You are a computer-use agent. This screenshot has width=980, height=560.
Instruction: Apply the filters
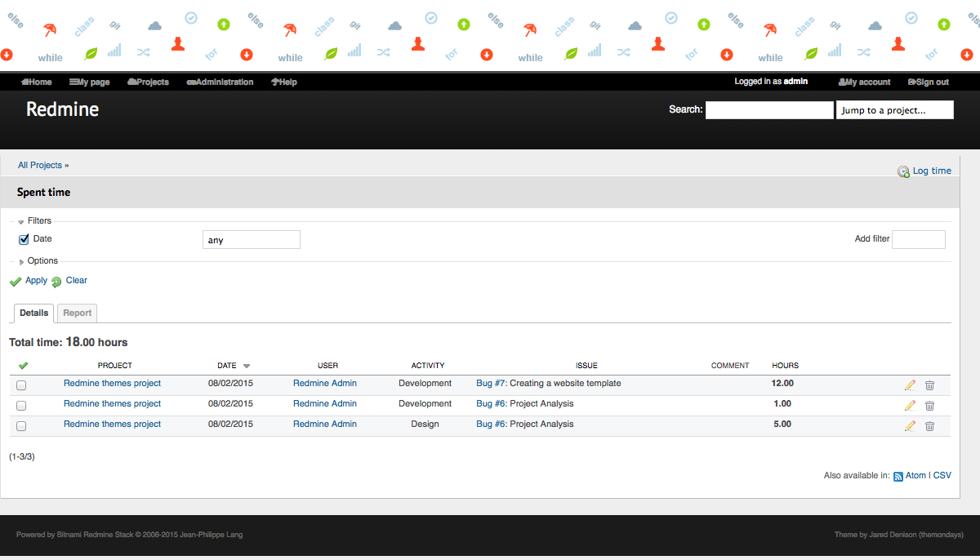point(29,281)
